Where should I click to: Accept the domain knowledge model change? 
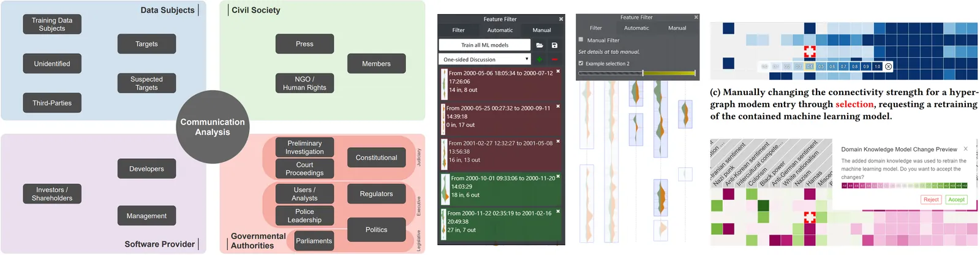(956, 199)
